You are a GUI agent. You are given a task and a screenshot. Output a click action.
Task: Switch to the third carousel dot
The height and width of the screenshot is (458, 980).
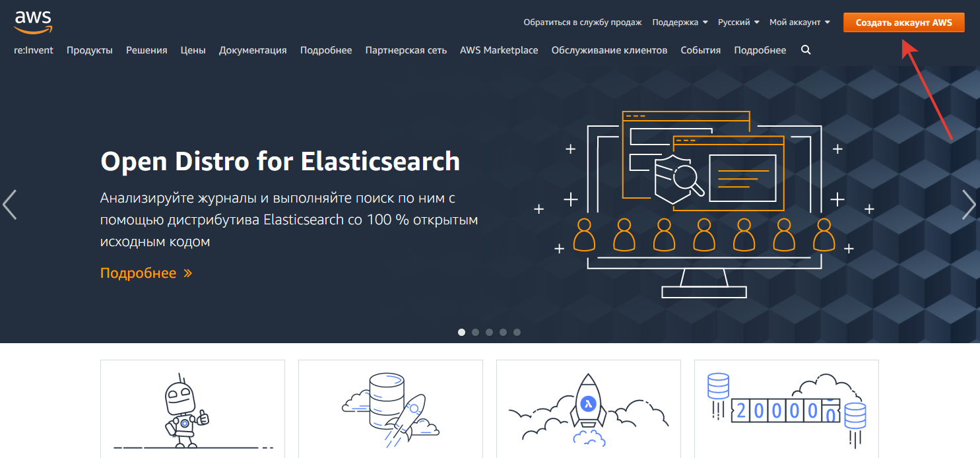tap(489, 332)
